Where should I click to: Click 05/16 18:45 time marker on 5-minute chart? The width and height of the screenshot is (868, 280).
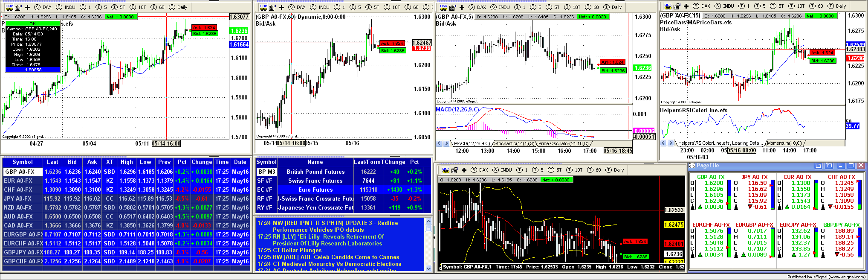click(618, 151)
